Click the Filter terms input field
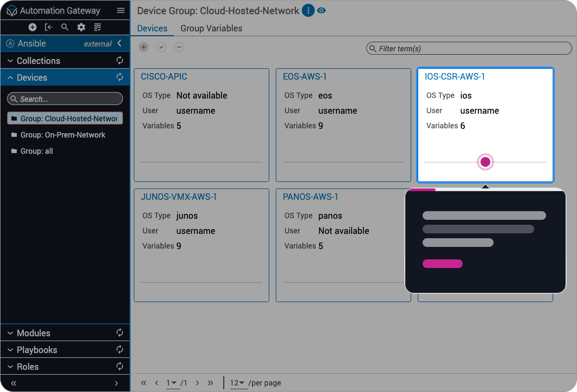Image resolution: width=577 pixels, height=392 pixels. tap(469, 48)
